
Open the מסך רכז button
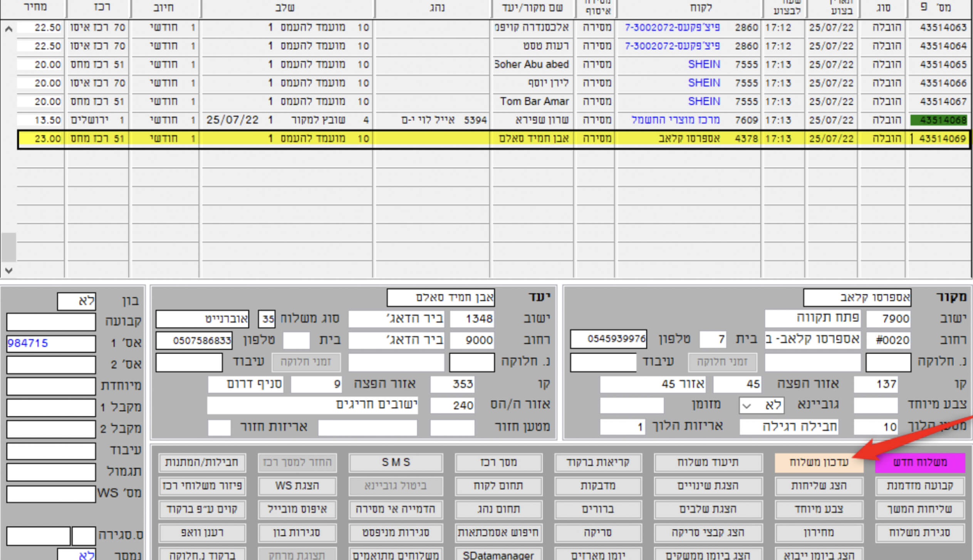(x=498, y=462)
